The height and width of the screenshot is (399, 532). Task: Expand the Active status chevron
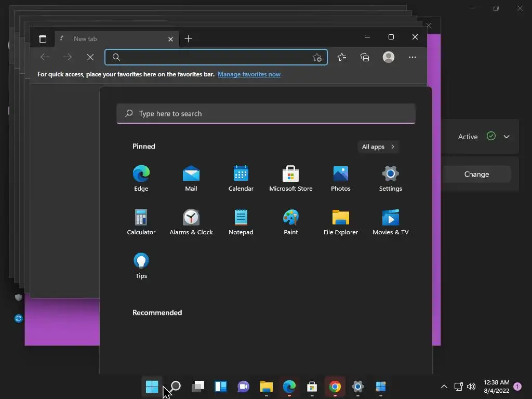(507, 137)
